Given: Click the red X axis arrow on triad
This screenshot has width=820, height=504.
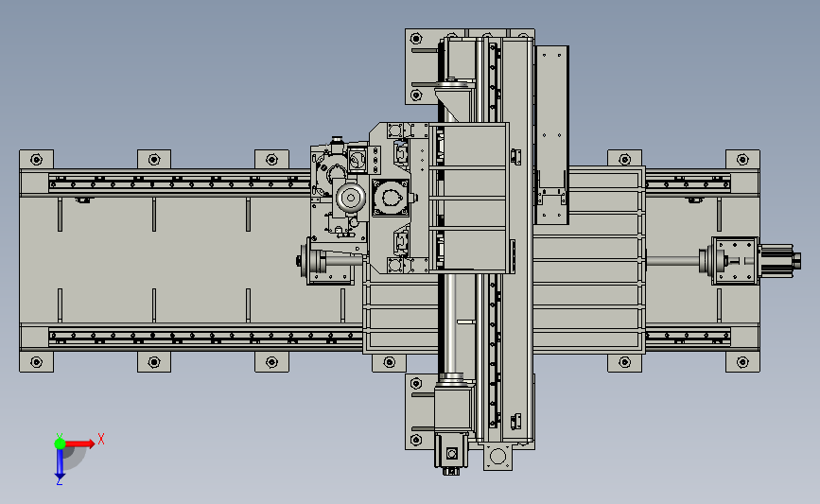Looking at the screenshot, I should (x=80, y=443).
